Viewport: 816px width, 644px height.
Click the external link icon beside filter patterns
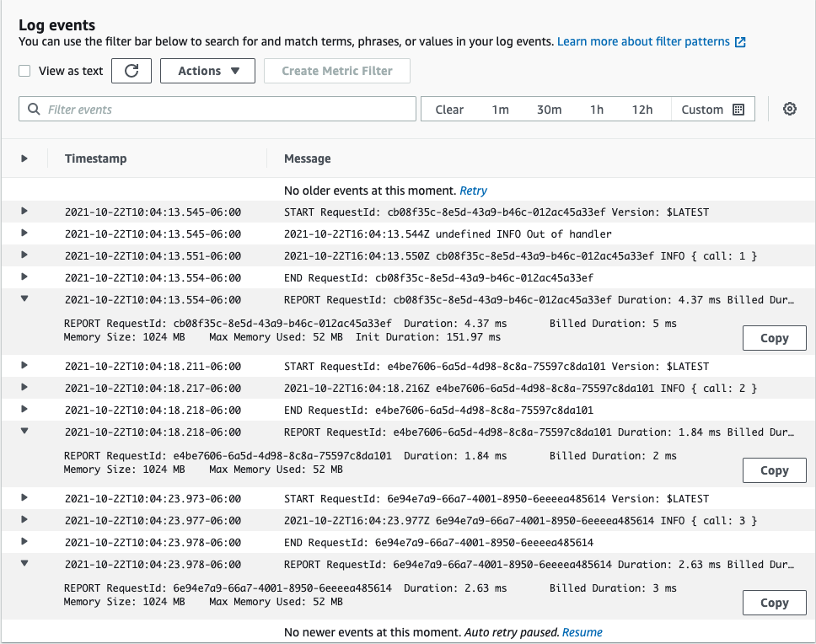point(740,42)
